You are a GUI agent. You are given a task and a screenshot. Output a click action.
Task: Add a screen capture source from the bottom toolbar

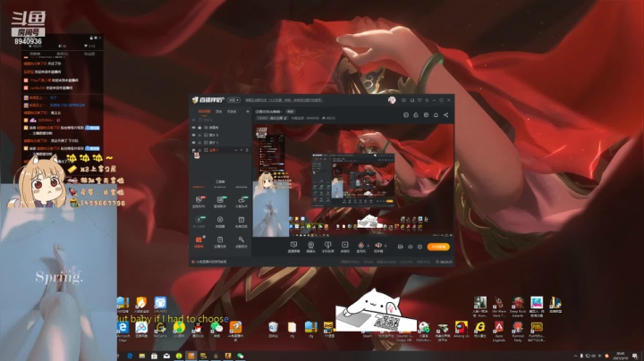(293, 247)
